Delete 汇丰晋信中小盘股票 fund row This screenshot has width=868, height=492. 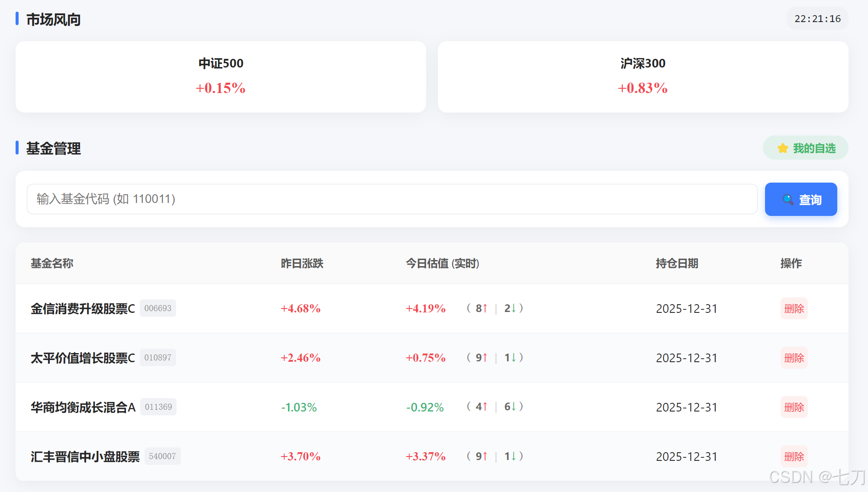[794, 457]
